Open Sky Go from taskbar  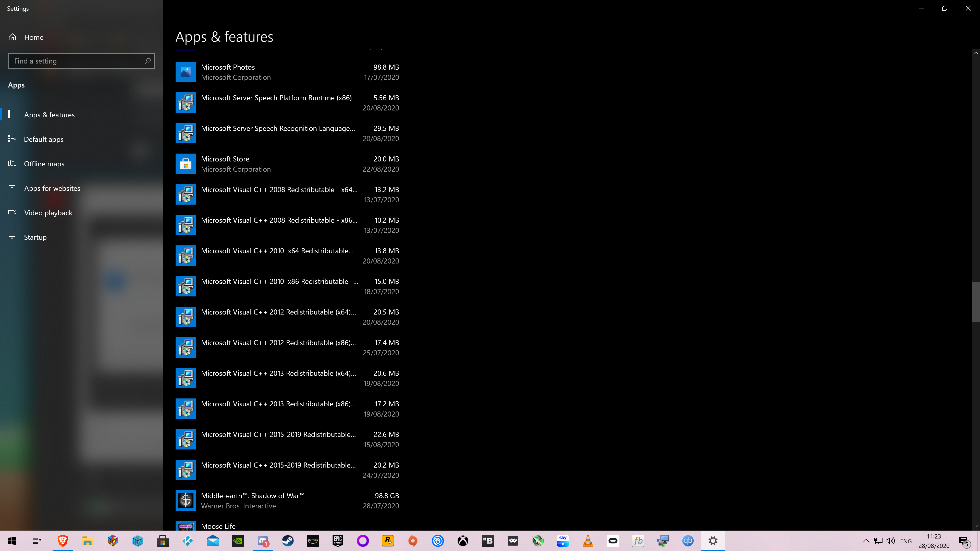click(563, 541)
